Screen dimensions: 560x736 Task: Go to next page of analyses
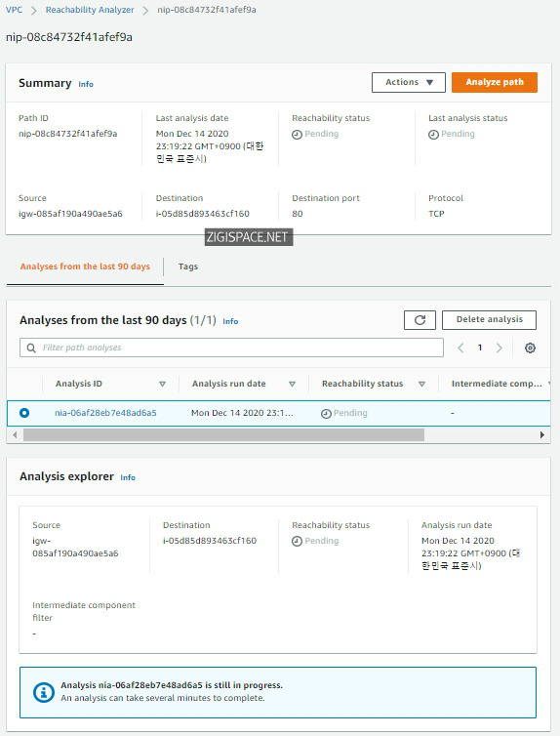tap(500, 348)
